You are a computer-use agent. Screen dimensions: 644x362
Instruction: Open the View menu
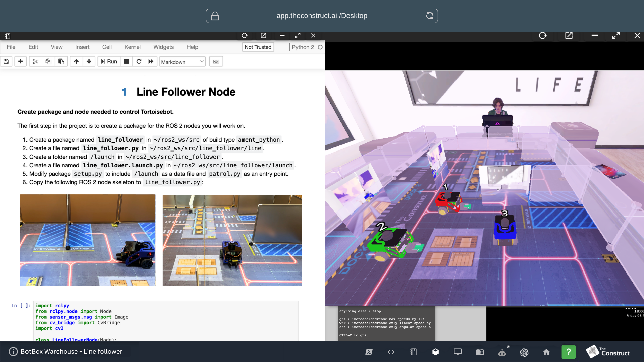(x=57, y=47)
